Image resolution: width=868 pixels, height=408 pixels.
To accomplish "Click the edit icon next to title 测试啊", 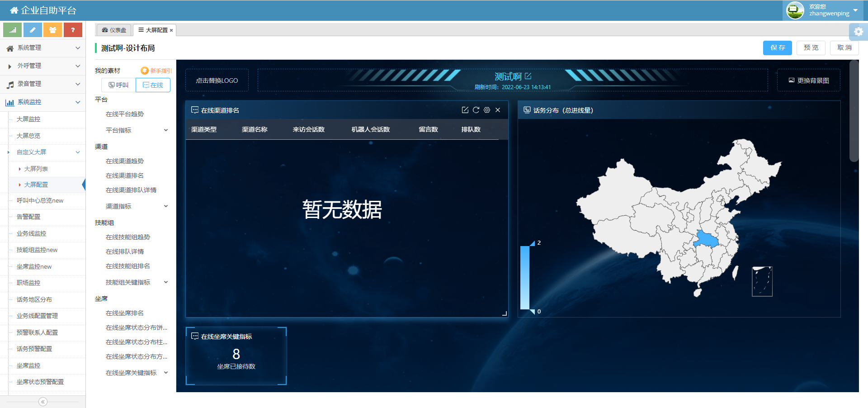I will click(x=528, y=76).
